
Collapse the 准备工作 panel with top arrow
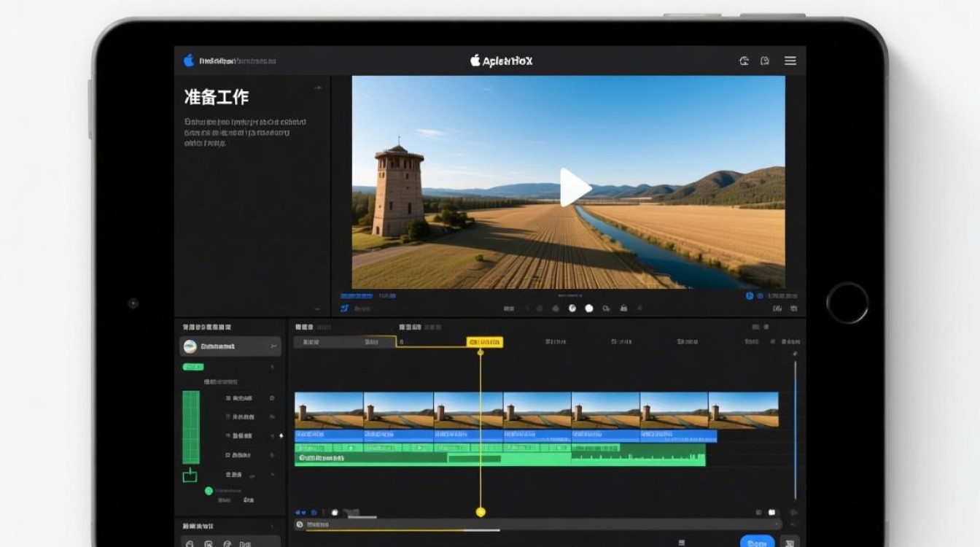(317, 88)
